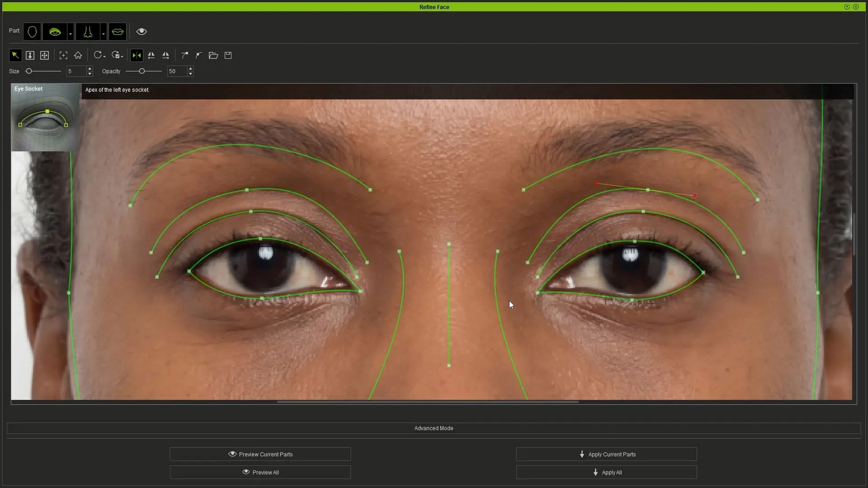This screenshot has height=488, width=868.
Task: Click the frame selection zoom icon
Action: (x=63, y=55)
